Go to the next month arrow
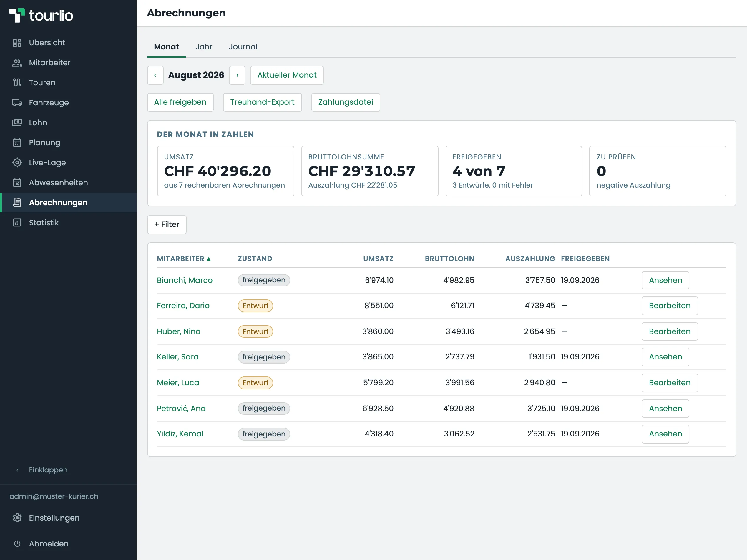Image resolution: width=747 pixels, height=560 pixels. pos(238,75)
